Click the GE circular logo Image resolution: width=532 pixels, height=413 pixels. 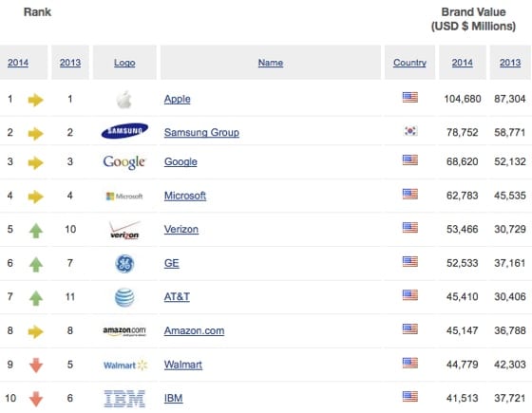tap(124, 263)
